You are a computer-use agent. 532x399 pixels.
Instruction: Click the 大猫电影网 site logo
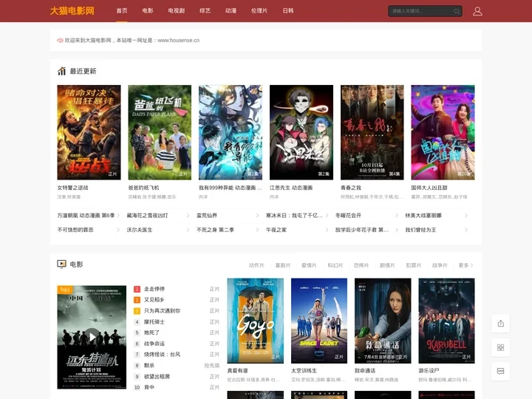coord(72,11)
